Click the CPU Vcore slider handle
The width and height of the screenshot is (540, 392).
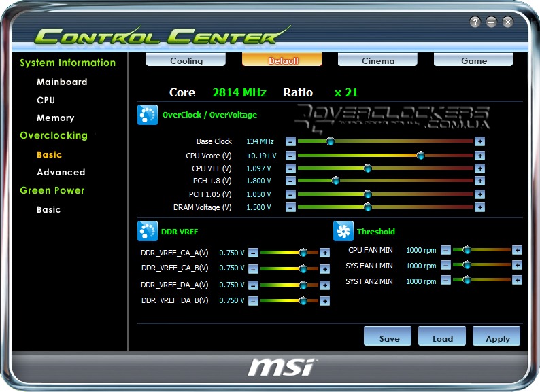pyautogui.click(x=420, y=156)
